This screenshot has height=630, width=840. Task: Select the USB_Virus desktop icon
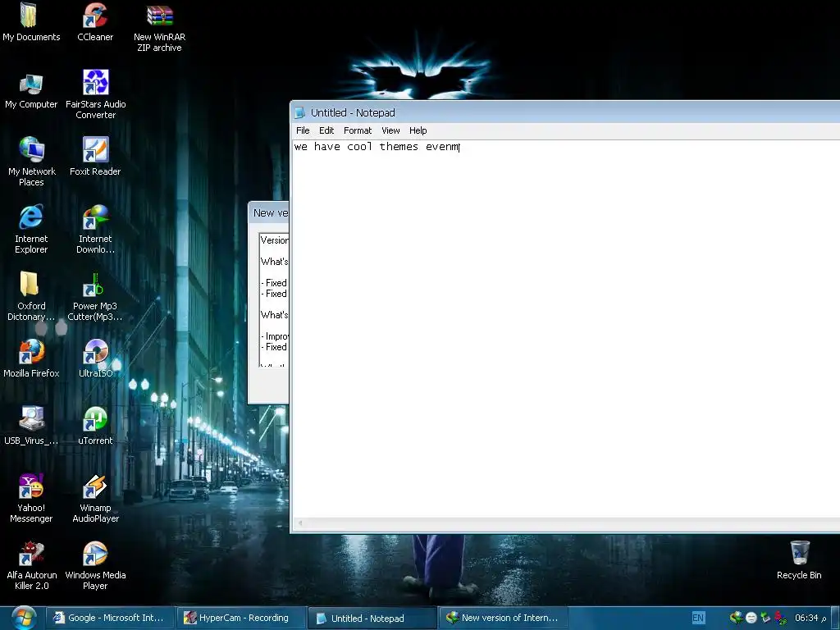click(31, 426)
